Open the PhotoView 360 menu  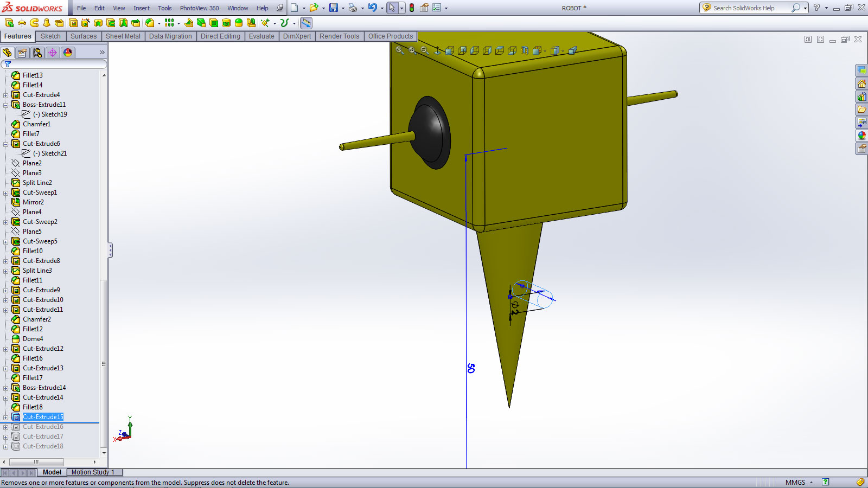[199, 8]
